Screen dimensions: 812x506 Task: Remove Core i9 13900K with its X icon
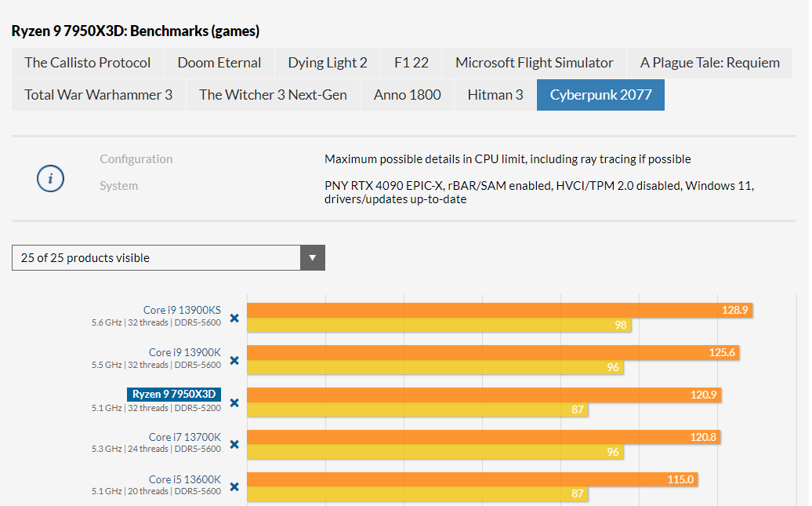coord(234,360)
